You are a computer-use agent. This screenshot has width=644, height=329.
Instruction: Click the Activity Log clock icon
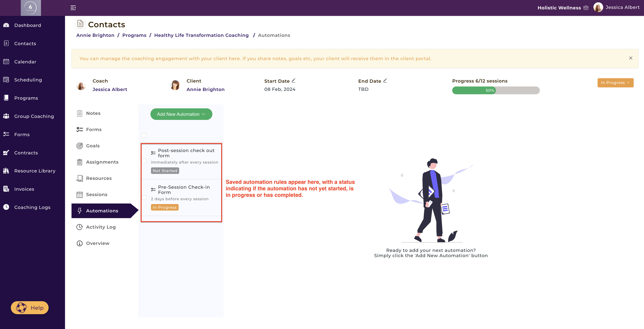79,227
